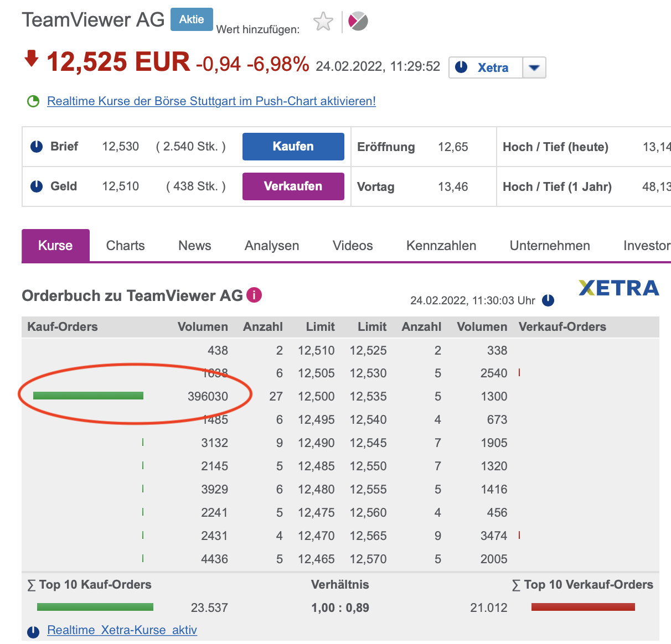Click the clock icon beside orderbook timestamp
The height and width of the screenshot is (644, 671).
tap(548, 300)
